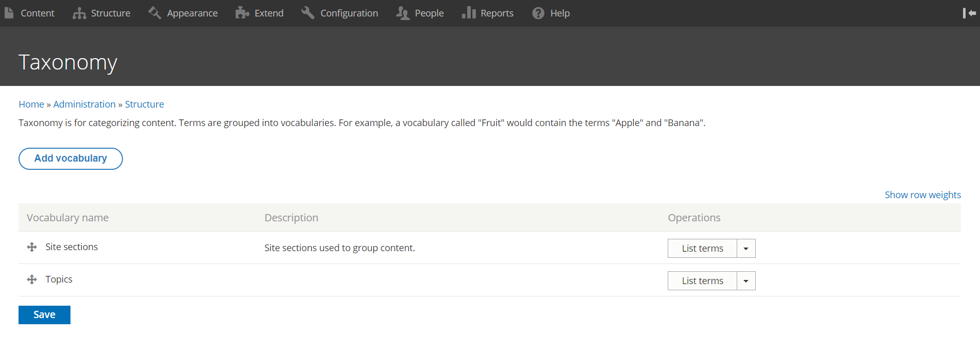Click the People users icon

coord(403,13)
